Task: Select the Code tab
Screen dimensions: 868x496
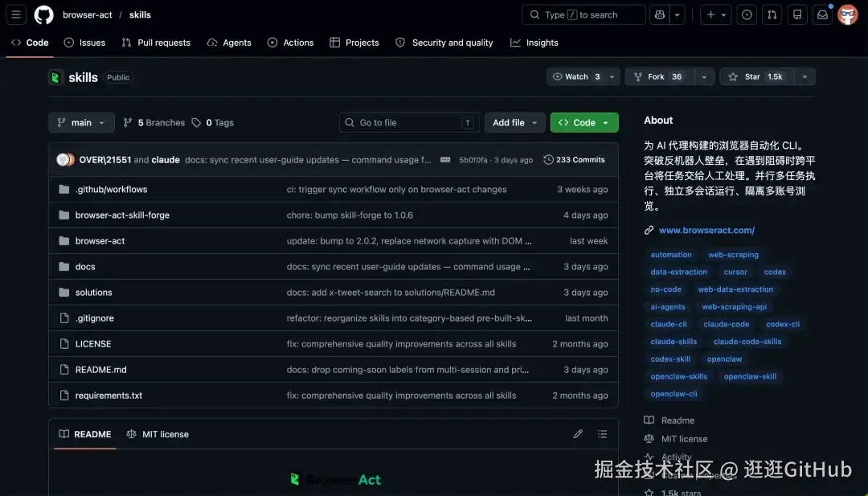Action: [x=30, y=43]
